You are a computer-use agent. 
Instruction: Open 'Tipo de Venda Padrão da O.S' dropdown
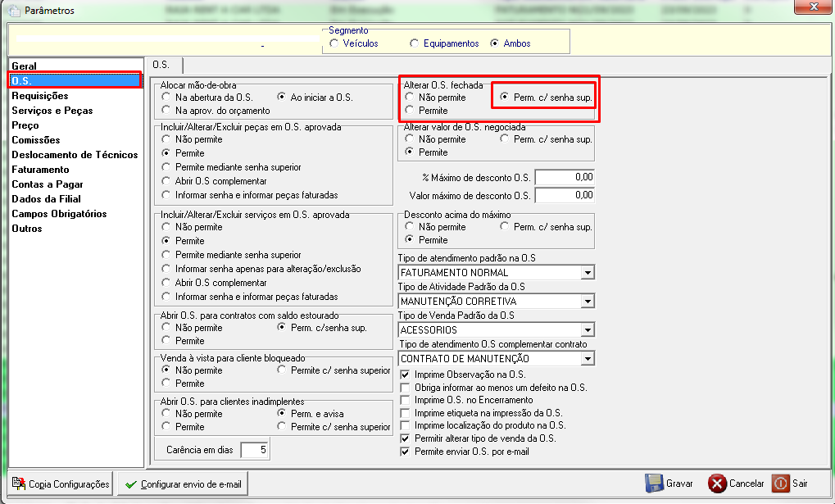(x=588, y=330)
